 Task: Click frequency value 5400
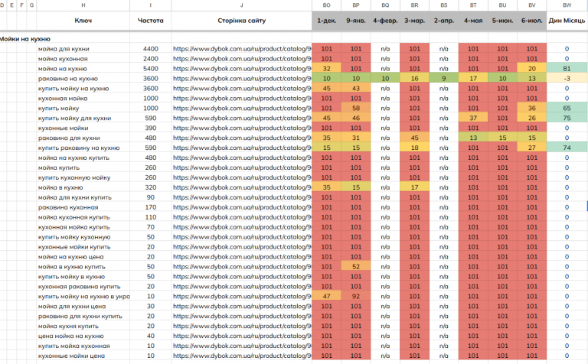click(x=150, y=69)
